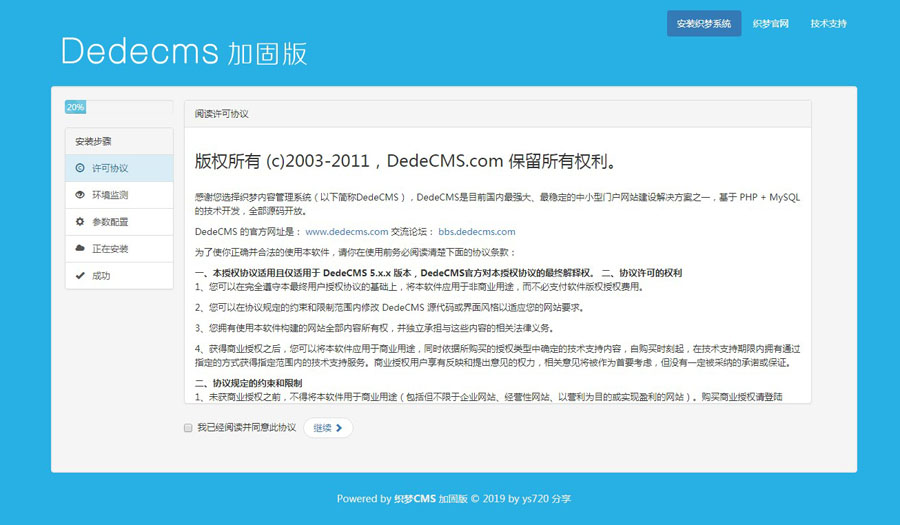The width and height of the screenshot is (900, 525).
Task: Visit the bbs.dedecms.com forum link
Action: [477, 232]
